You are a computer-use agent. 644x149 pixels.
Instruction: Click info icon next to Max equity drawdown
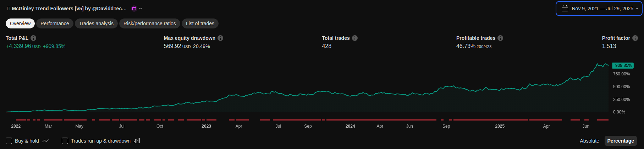click(x=220, y=38)
